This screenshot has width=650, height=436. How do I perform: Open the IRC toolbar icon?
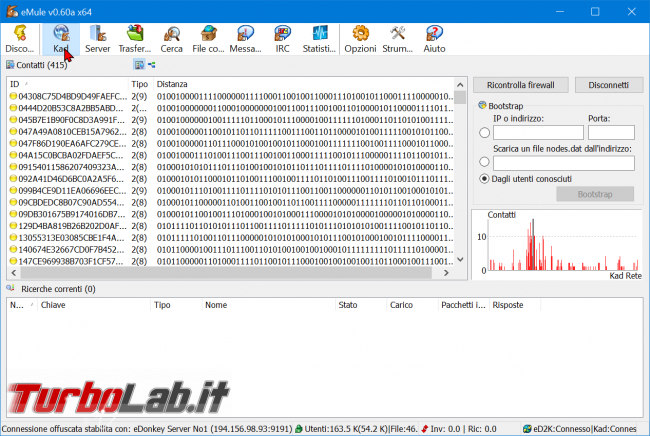coord(282,39)
